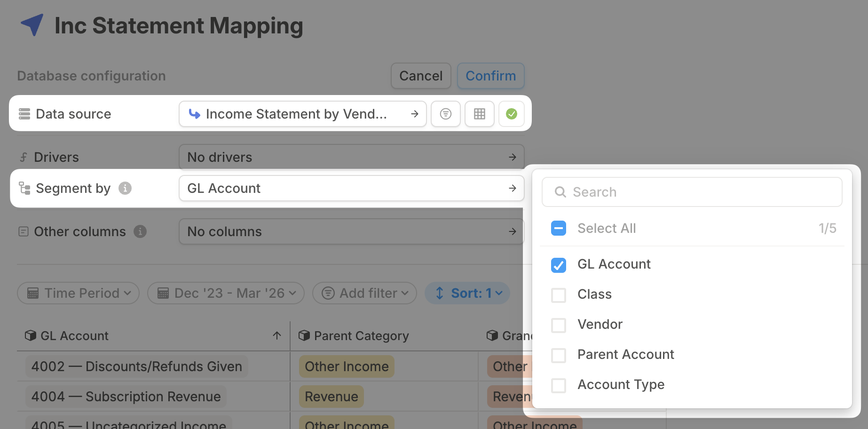Click info icon beside Other columns
The width and height of the screenshot is (868, 429).
tap(140, 231)
